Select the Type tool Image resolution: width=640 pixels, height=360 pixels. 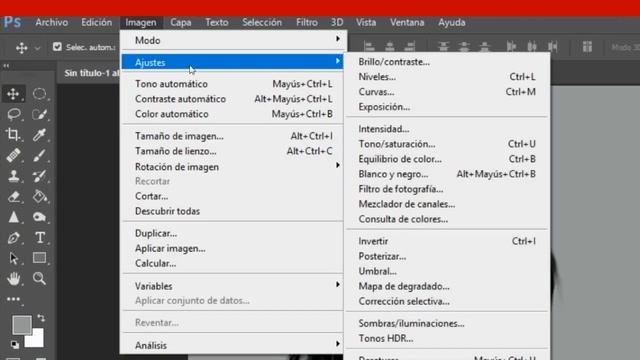39,238
